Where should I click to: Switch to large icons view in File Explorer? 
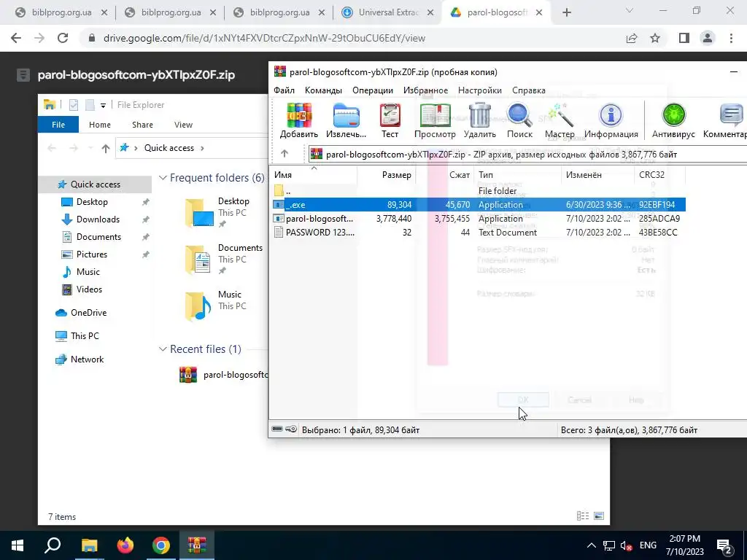click(x=600, y=516)
